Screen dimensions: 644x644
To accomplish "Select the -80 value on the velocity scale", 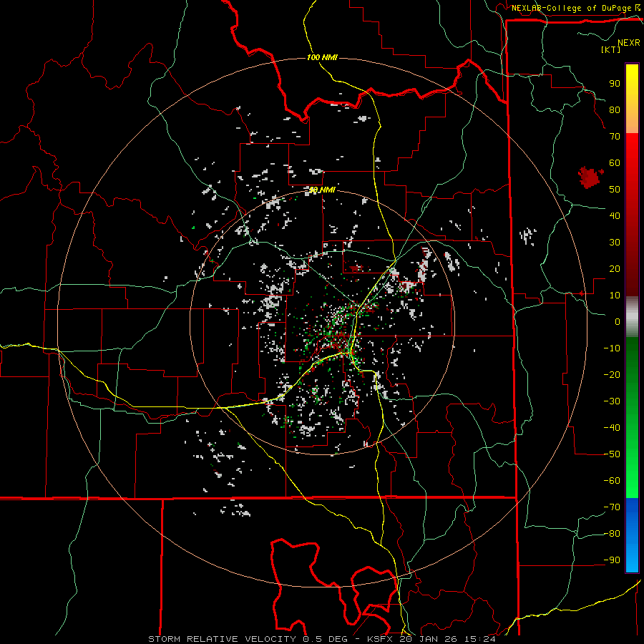I will (x=612, y=534).
